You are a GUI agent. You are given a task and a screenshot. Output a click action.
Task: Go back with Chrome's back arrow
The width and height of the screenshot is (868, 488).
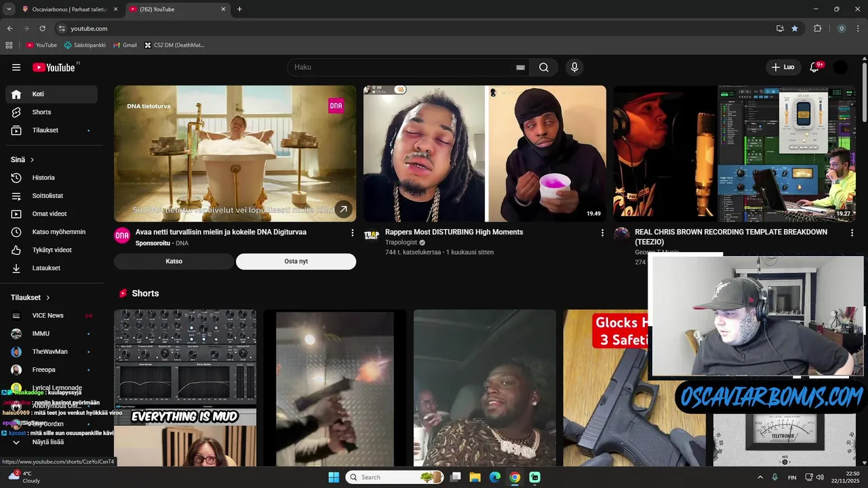tap(9, 28)
